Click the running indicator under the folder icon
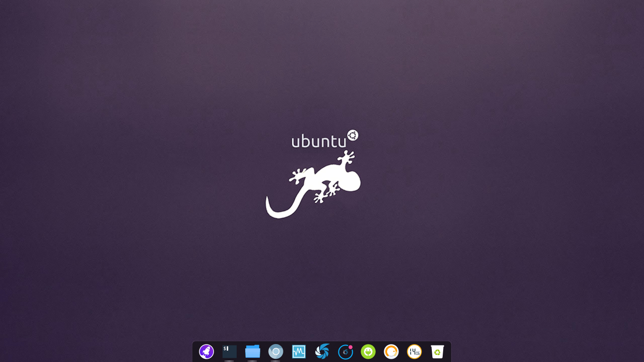 (x=252, y=360)
